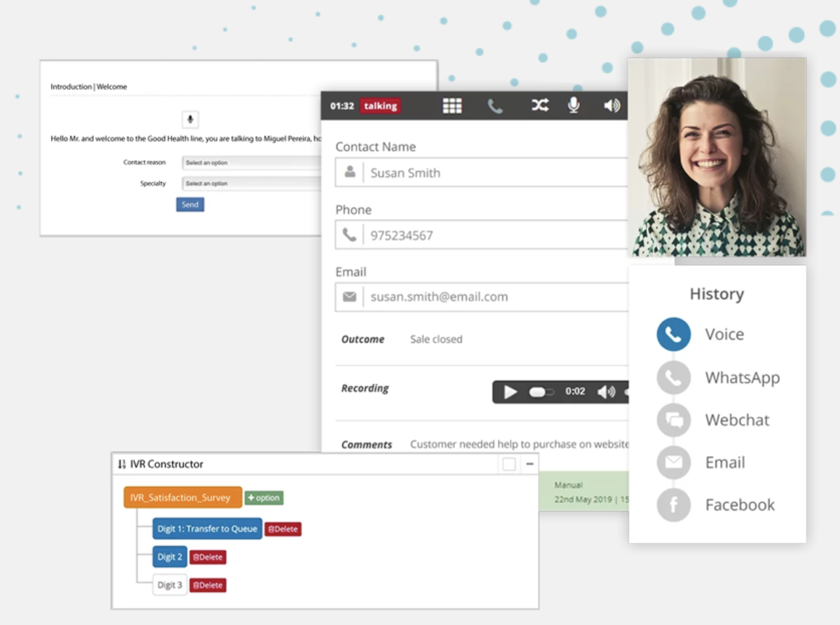
Task: Click the shuffle transfer call icon
Action: pyautogui.click(x=540, y=105)
